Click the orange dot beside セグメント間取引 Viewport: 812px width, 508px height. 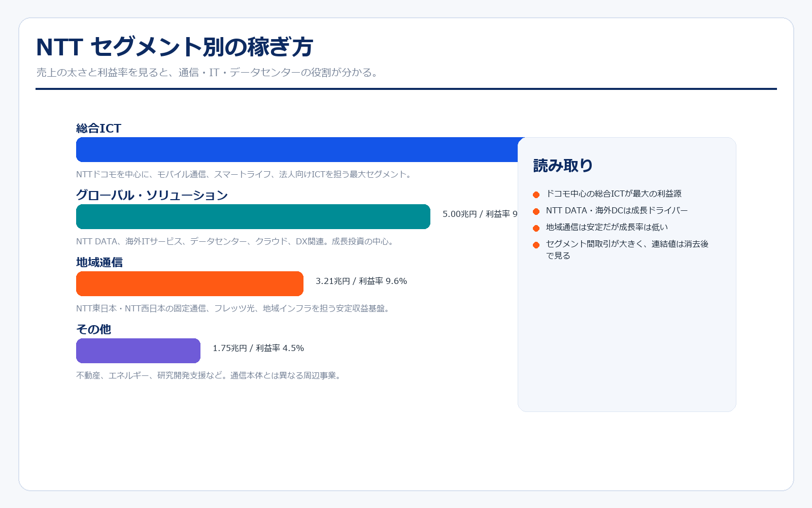(x=536, y=245)
